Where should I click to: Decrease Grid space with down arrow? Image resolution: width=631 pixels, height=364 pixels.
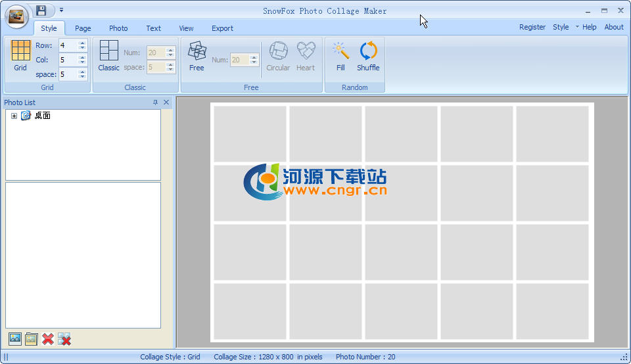click(83, 78)
